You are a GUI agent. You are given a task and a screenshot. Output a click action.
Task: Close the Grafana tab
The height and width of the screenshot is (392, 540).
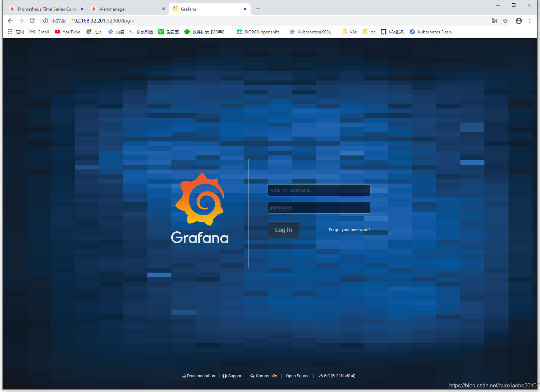click(245, 9)
